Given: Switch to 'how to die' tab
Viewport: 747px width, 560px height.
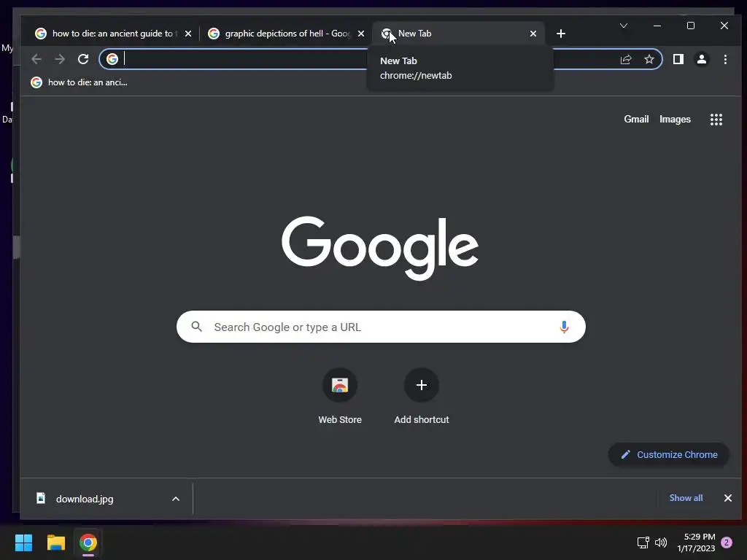Looking at the screenshot, I should coord(112,34).
